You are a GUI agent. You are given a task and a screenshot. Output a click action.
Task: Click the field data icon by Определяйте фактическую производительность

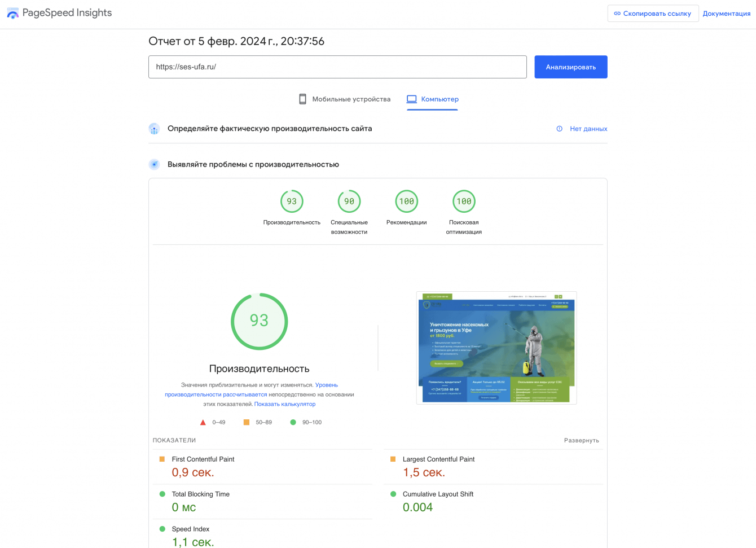[154, 129]
